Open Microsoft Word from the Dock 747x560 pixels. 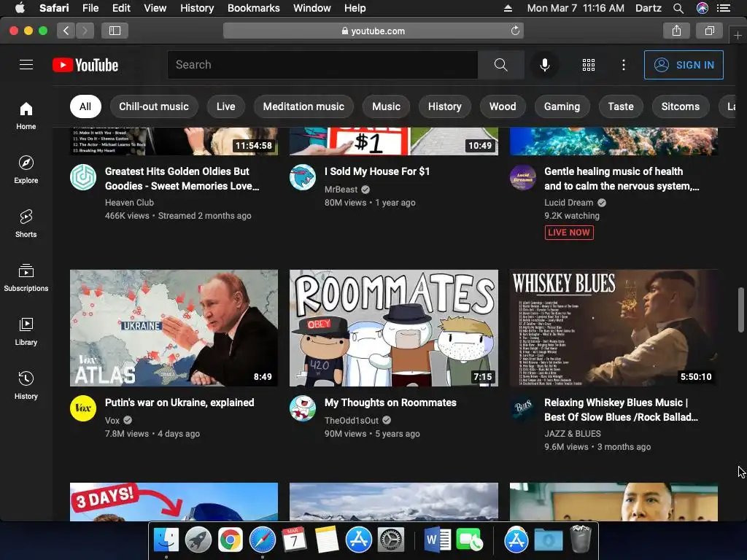[x=438, y=540]
